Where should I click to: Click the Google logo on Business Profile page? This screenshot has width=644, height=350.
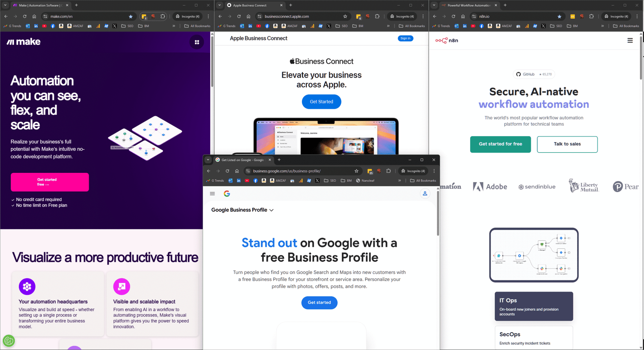point(227,194)
